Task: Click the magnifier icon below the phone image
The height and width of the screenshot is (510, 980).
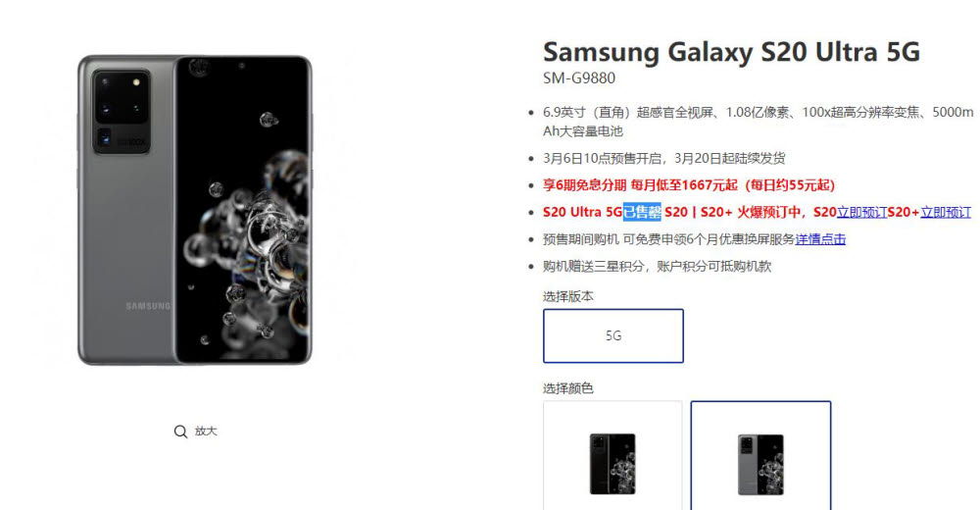Action: point(180,432)
